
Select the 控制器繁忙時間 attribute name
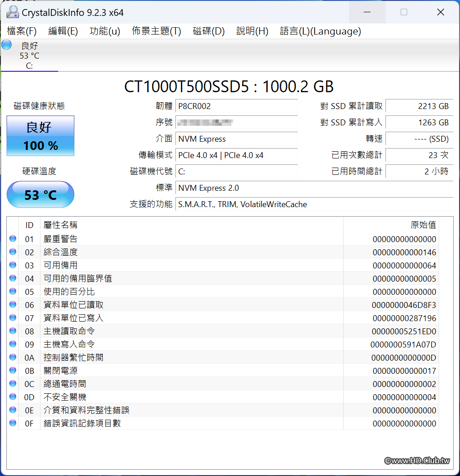tap(73, 357)
